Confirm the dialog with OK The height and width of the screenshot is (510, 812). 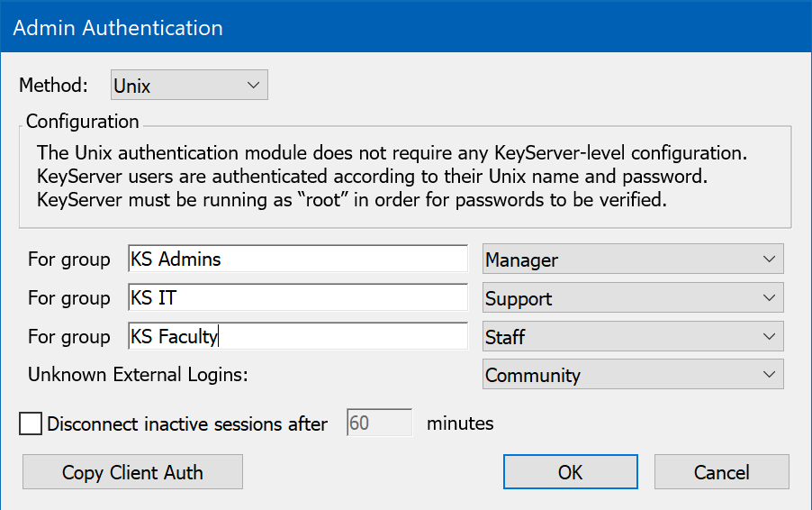tap(570, 472)
